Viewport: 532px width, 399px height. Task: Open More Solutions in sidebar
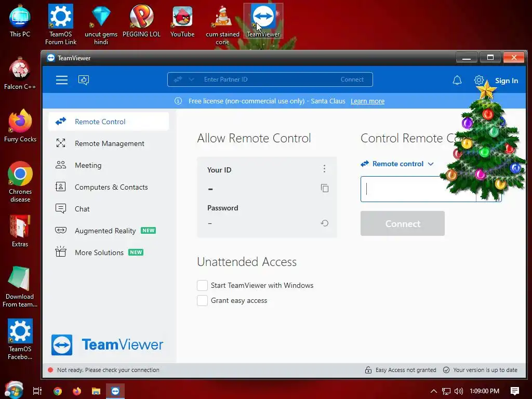coord(109,252)
